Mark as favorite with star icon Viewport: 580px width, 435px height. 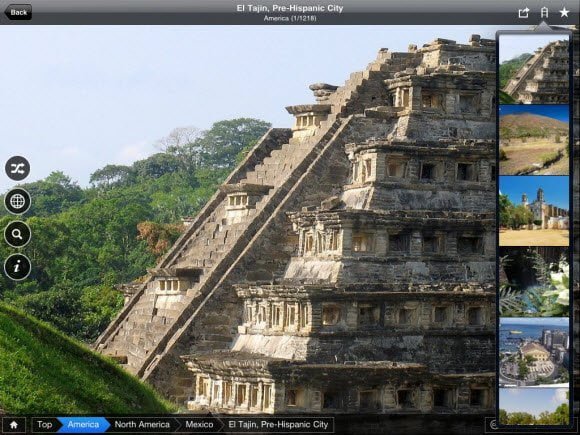click(564, 13)
